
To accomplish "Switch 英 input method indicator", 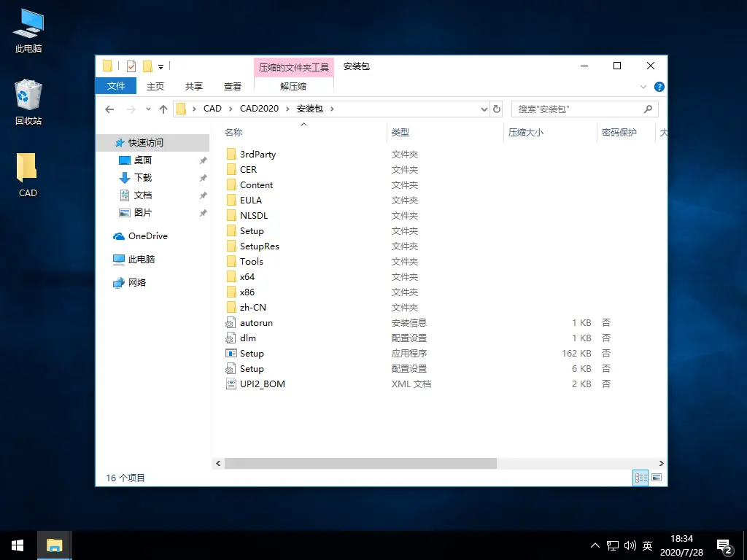I will click(x=647, y=545).
